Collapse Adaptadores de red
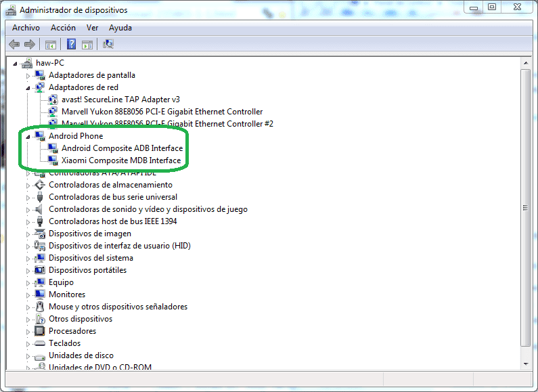The image size is (538, 392). click(28, 88)
